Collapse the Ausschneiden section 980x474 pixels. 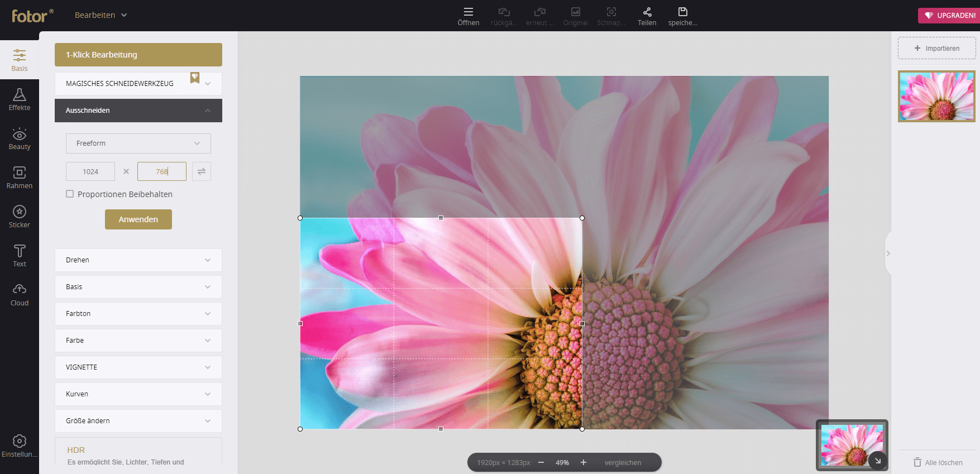[x=138, y=111]
